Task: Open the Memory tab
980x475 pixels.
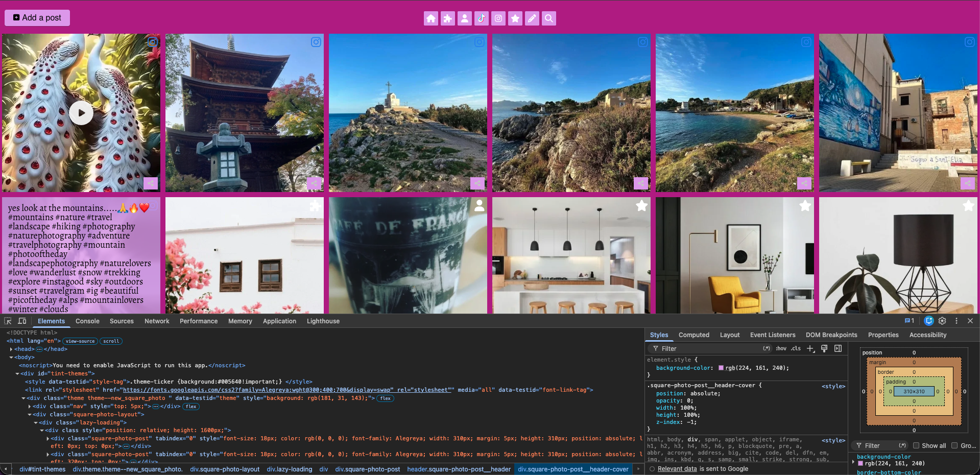Action: pos(240,321)
